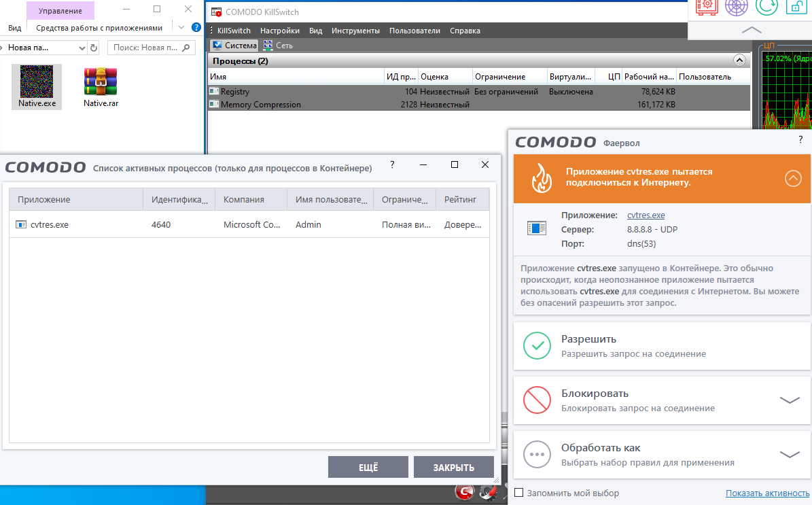The image size is (812, 505).
Task: Click the red Comodo C taskbar icon
Action: [465, 492]
